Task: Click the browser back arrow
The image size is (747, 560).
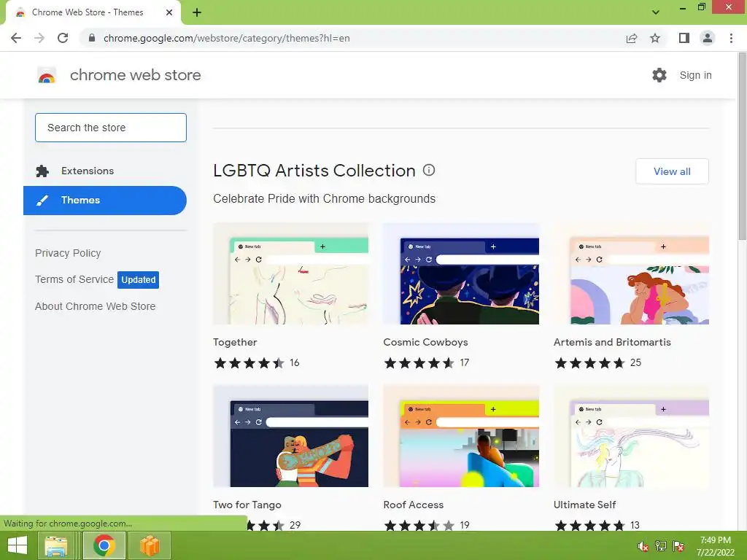Action: tap(16, 38)
